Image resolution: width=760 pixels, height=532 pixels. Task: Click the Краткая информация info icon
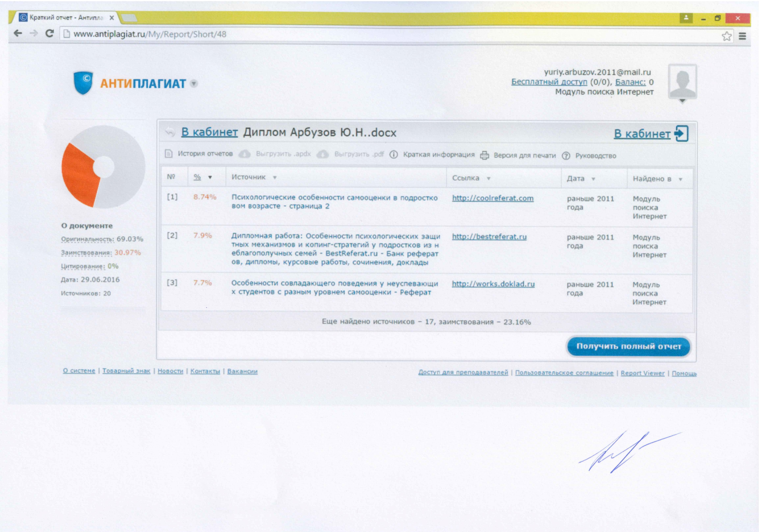pos(394,155)
